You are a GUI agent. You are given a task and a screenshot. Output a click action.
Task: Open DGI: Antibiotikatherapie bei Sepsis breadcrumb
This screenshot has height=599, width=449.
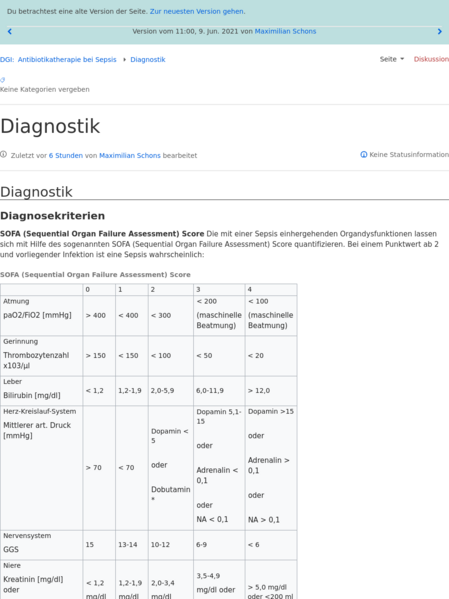pos(58,60)
